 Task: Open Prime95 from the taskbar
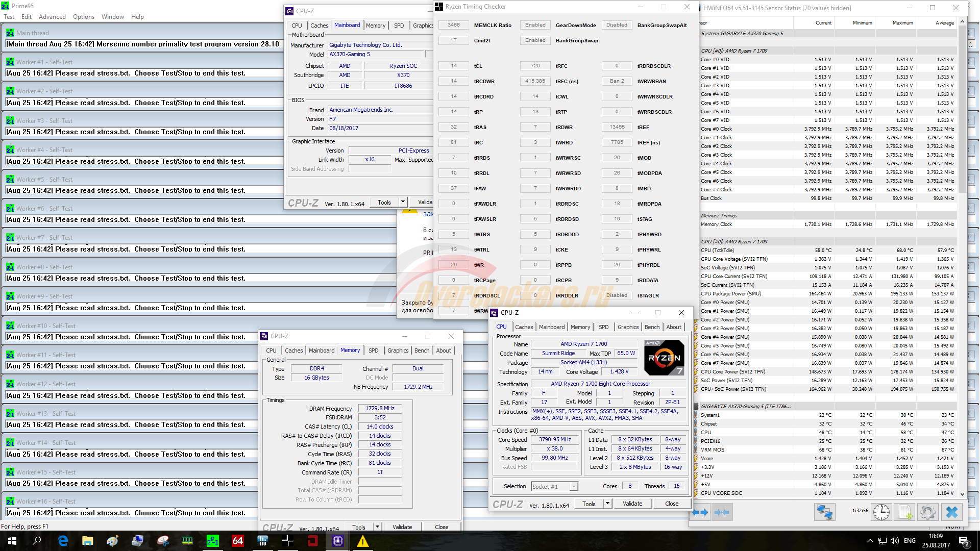tap(213, 541)
